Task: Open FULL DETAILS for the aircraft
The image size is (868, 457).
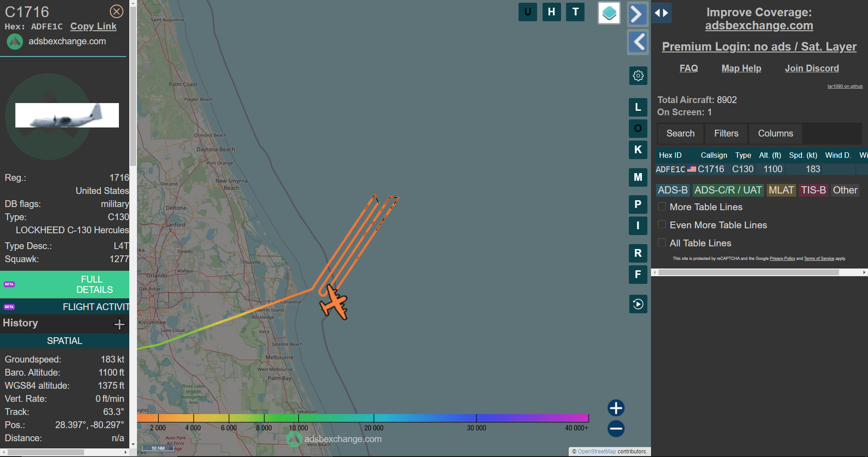Action: (x=65, y=284)
